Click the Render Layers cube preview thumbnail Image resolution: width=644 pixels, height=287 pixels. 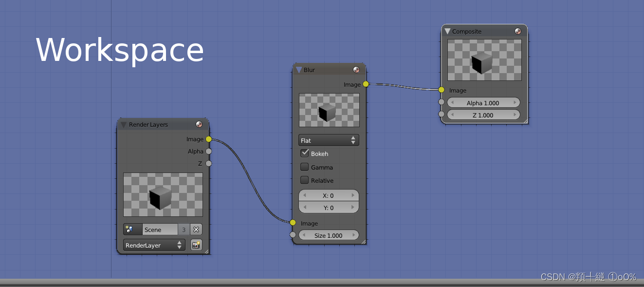tap(163, 195)
